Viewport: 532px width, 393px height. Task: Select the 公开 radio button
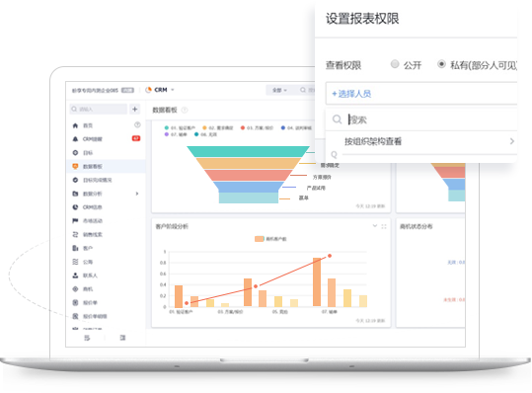pyautogui.click(x=395, y=64)
